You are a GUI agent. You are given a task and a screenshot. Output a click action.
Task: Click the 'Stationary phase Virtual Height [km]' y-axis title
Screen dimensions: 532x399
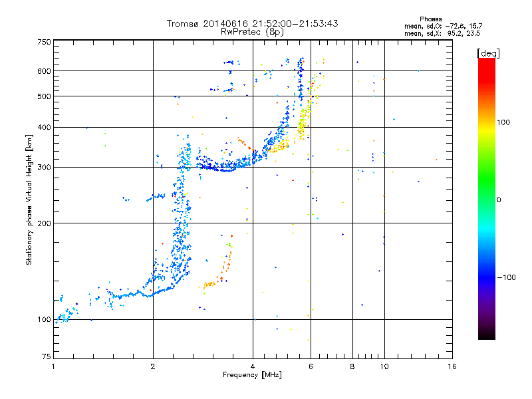29,199
